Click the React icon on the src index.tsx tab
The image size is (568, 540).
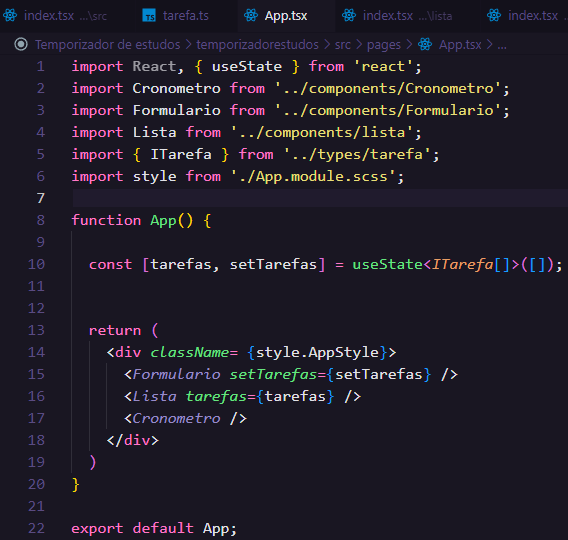click(x=10, y=16)
